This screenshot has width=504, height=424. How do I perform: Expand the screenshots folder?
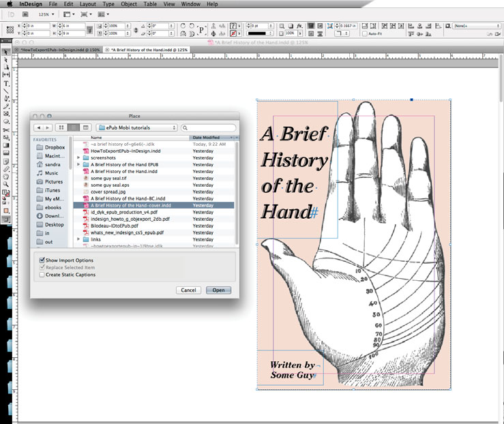click(79, 157)
